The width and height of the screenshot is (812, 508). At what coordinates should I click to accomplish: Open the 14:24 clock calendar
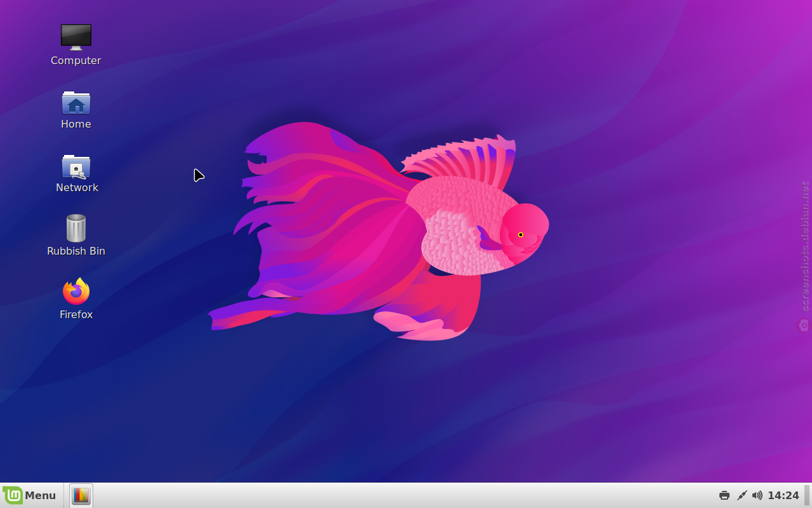tap(783, 495)
